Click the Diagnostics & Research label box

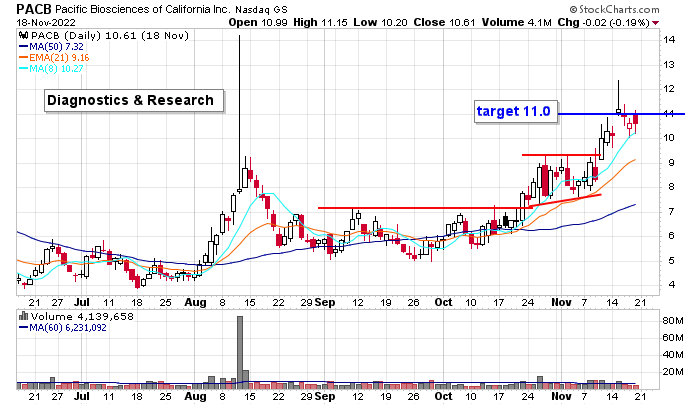[134, 100]
